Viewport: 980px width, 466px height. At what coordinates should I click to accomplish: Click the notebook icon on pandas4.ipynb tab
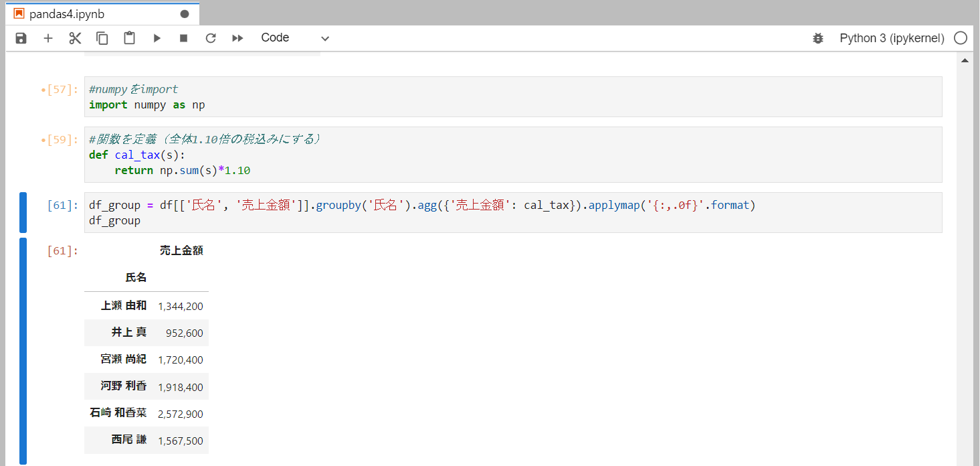(19, 14)
